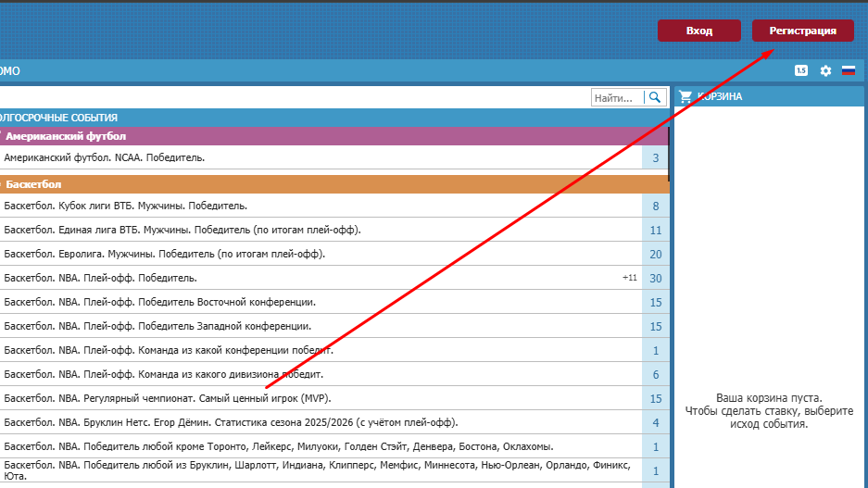Click the Вход login button
868x488 pixels.
click(698, 31)
